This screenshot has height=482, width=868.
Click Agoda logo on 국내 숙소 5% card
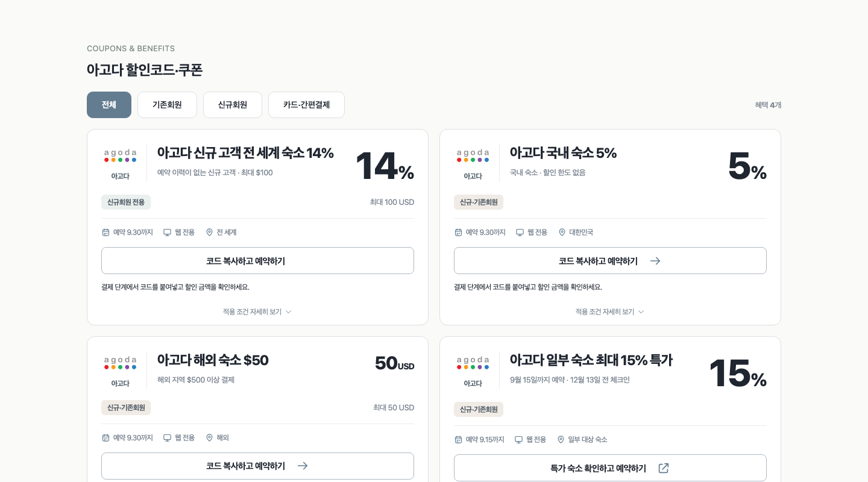473,155
